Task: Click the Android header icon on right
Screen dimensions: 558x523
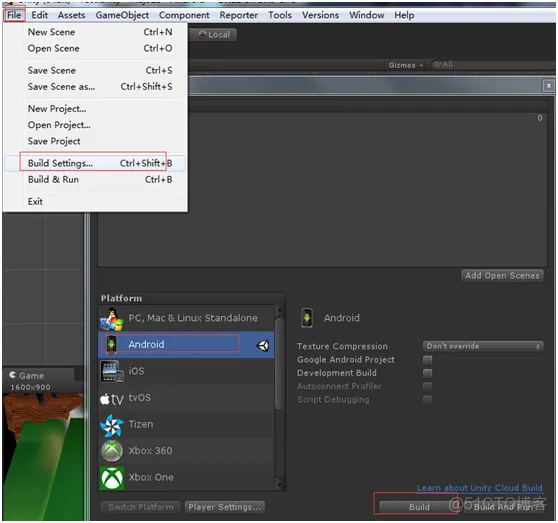Action: pos(307,318)
